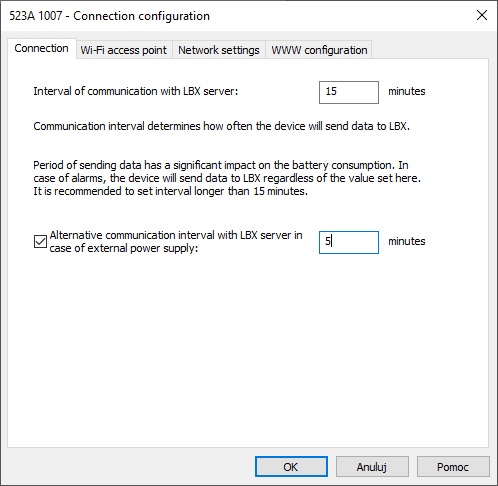Click the LBX server interval field showing 15
Screen dimensions: 498x486
tap(349, 92)
